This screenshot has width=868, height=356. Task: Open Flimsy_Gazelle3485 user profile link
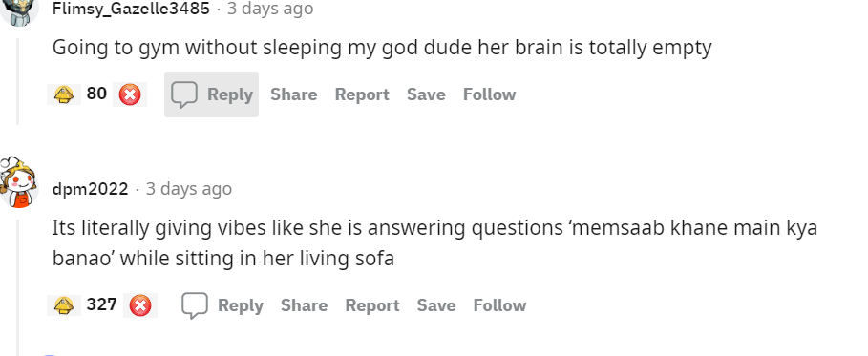tap(131, 9)
